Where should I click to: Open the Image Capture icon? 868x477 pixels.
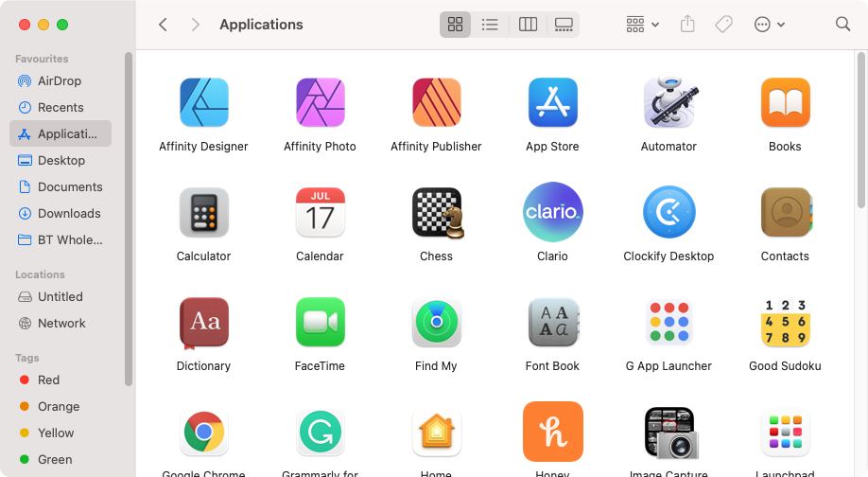tap(671, 433)
